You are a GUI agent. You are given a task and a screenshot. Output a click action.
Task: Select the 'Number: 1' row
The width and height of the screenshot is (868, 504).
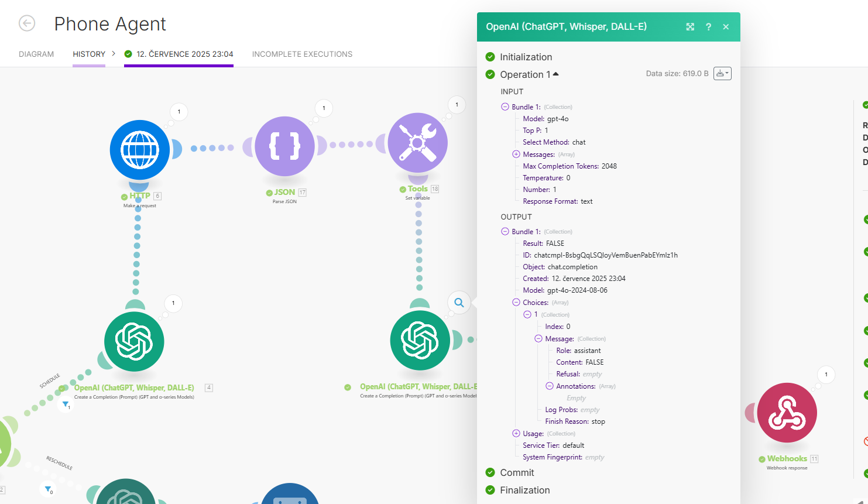[540, 190]
